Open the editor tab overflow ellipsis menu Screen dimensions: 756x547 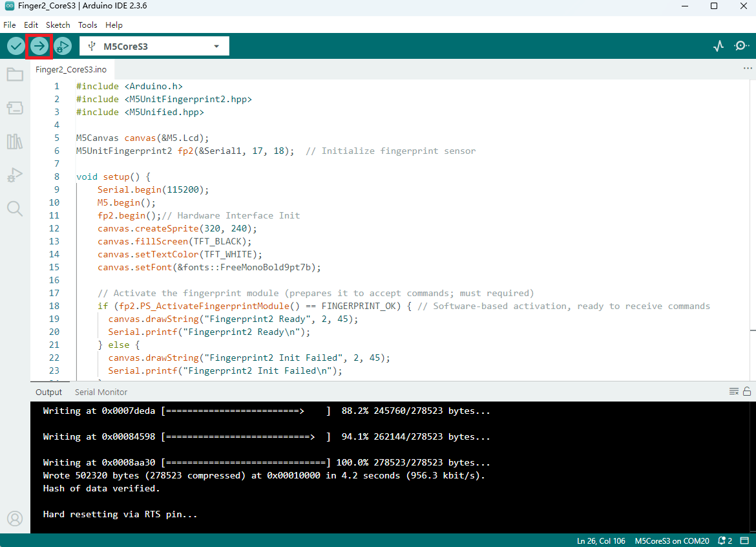point(748,68)
